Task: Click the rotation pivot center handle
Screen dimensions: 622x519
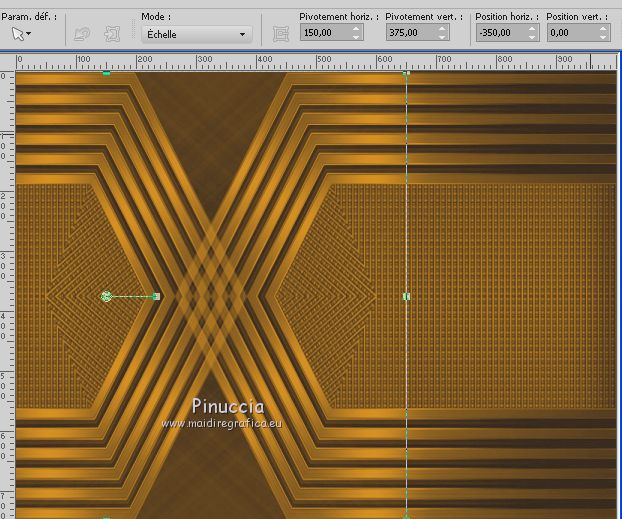Action: click(x=106, y=296)
